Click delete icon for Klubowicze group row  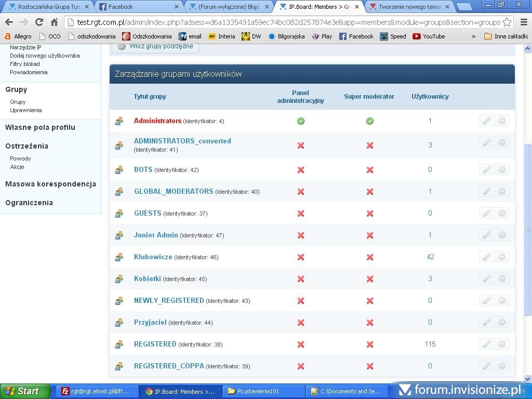pos(502,257)
